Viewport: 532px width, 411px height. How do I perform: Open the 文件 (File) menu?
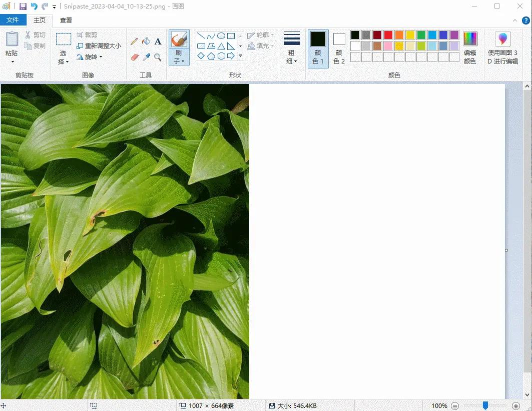pyautogui.click(x=14, y=20)
